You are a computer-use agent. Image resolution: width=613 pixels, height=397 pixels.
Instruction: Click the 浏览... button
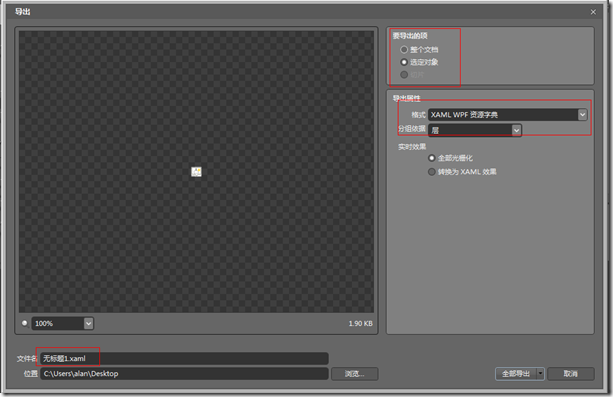point(355,374)
